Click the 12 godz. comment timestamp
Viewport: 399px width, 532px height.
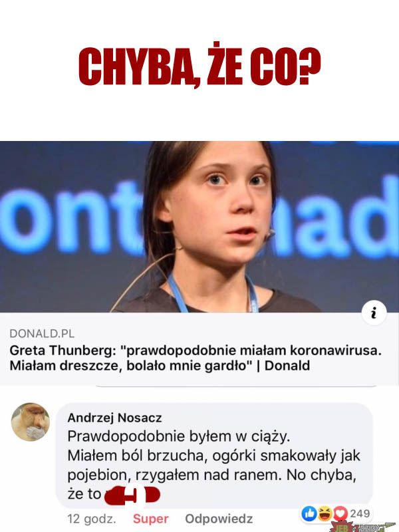point(92,519)
